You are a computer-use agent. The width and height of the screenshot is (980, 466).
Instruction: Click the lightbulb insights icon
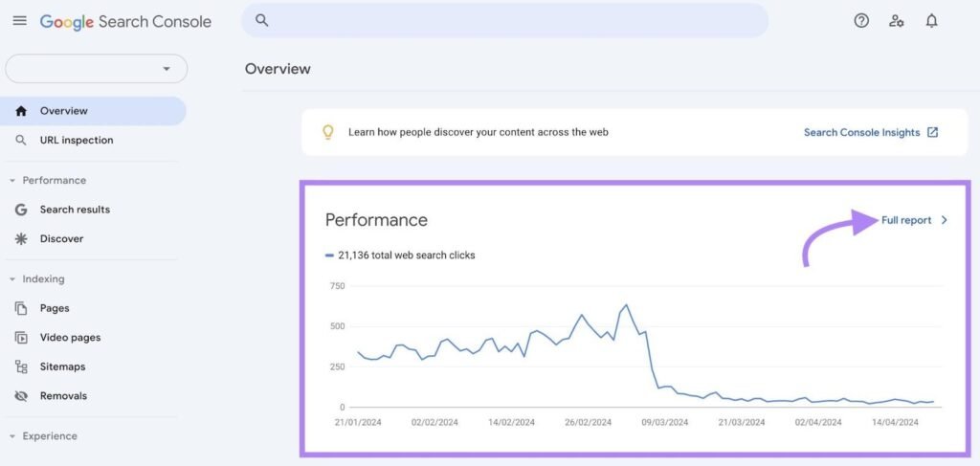328,132
